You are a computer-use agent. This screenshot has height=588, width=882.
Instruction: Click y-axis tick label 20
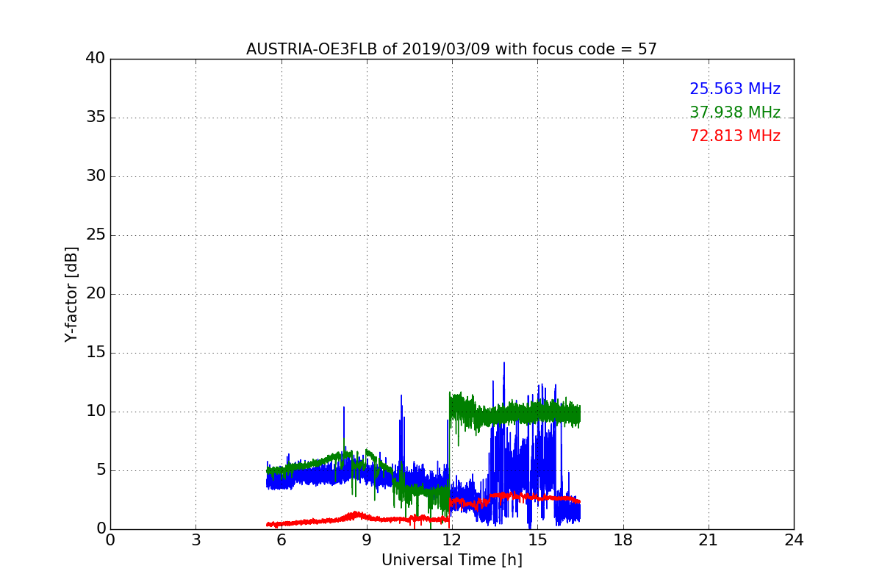click(x=96, y=294)
